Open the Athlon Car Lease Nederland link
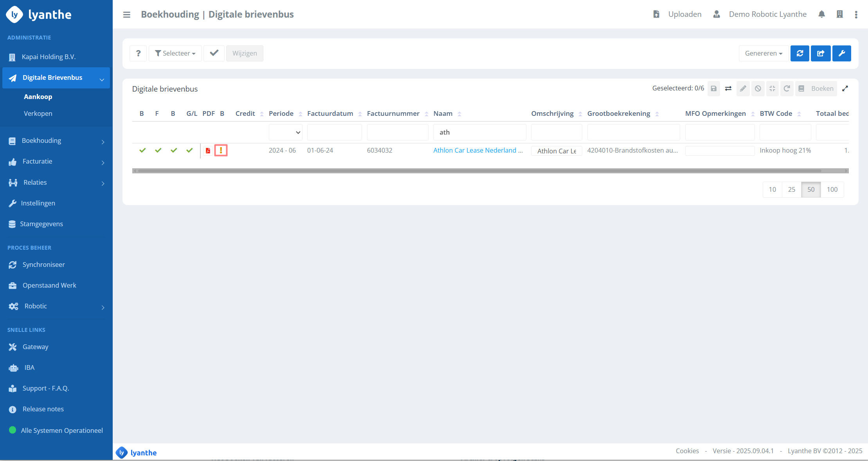This screenshot has width=868, height=461. pos(477,150)
